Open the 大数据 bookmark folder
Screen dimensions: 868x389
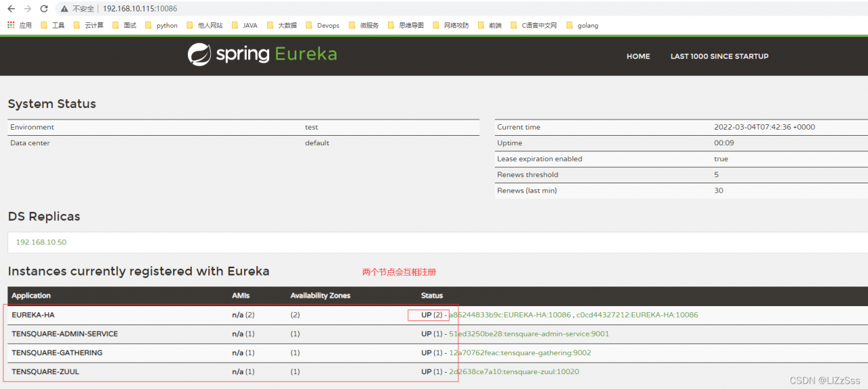(281, 25)
